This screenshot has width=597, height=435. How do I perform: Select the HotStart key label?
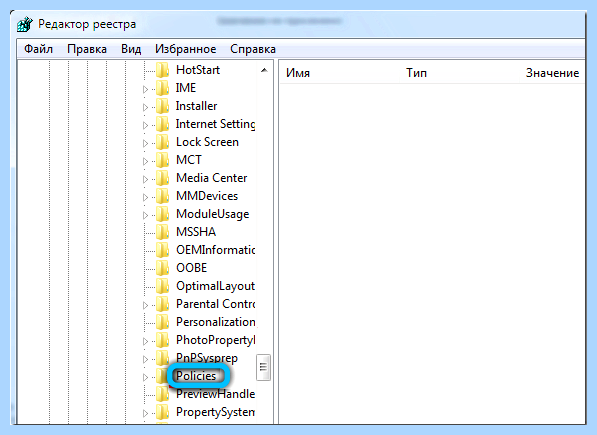(x=198, y=70)
